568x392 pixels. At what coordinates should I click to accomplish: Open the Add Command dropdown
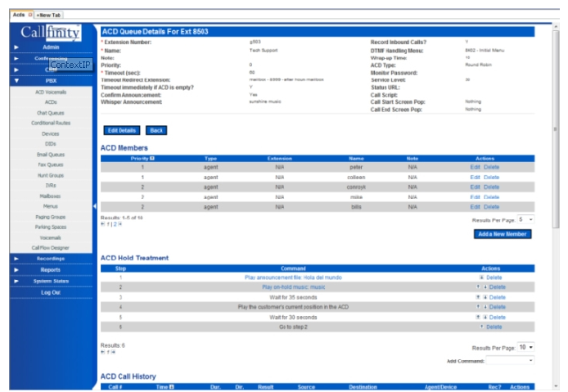[x=510, y=360]
